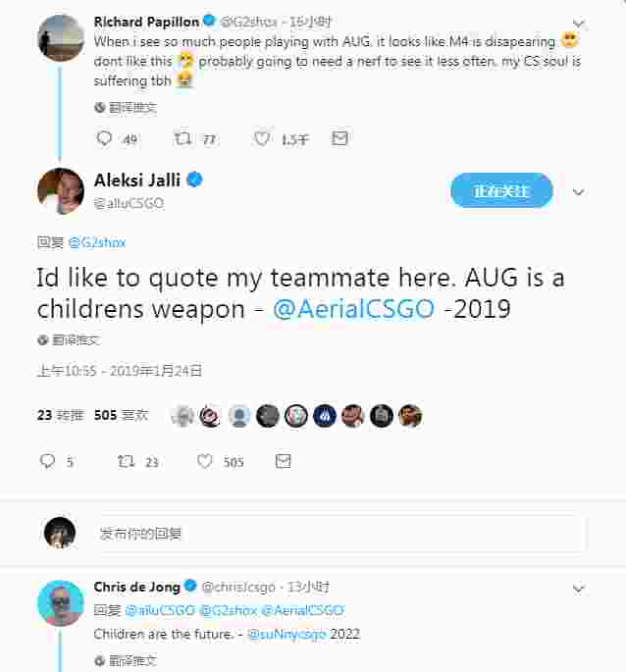Open the @suNnycsgo mention link
This screenshot has width=626, height=672.
click(287, 634)
